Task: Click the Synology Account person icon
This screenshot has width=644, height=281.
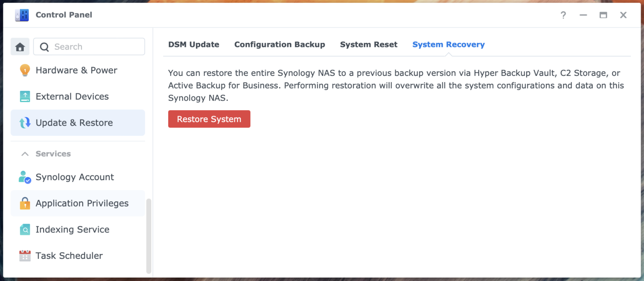Action: [25, 177]
